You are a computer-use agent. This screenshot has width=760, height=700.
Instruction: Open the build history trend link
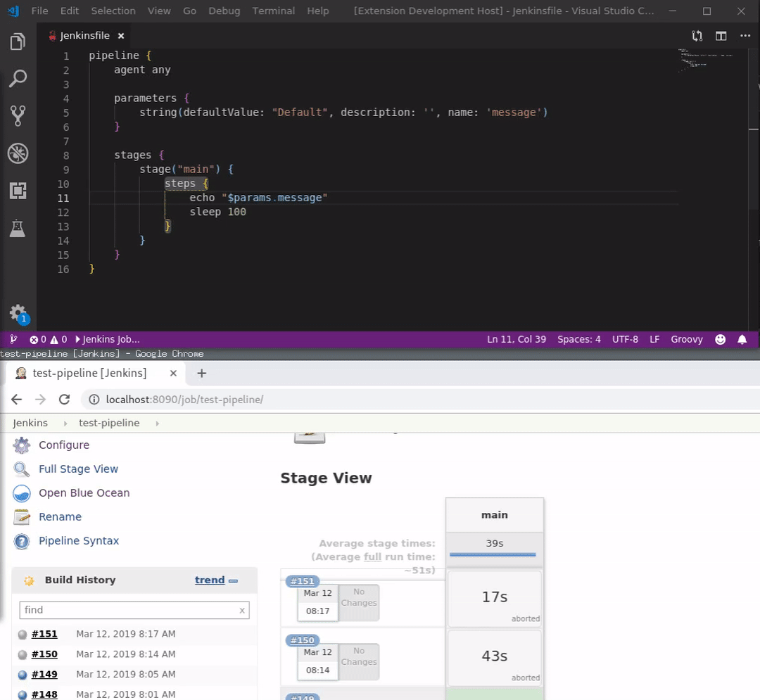(210, 580)
